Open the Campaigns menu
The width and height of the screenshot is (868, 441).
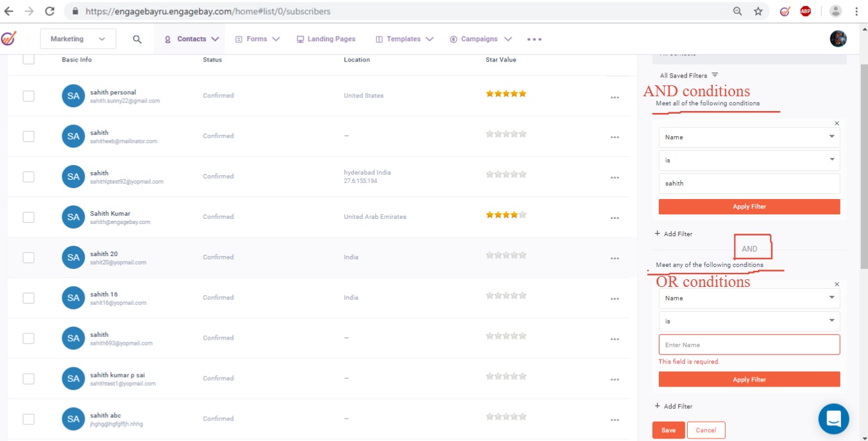click(x=481, y=39)
